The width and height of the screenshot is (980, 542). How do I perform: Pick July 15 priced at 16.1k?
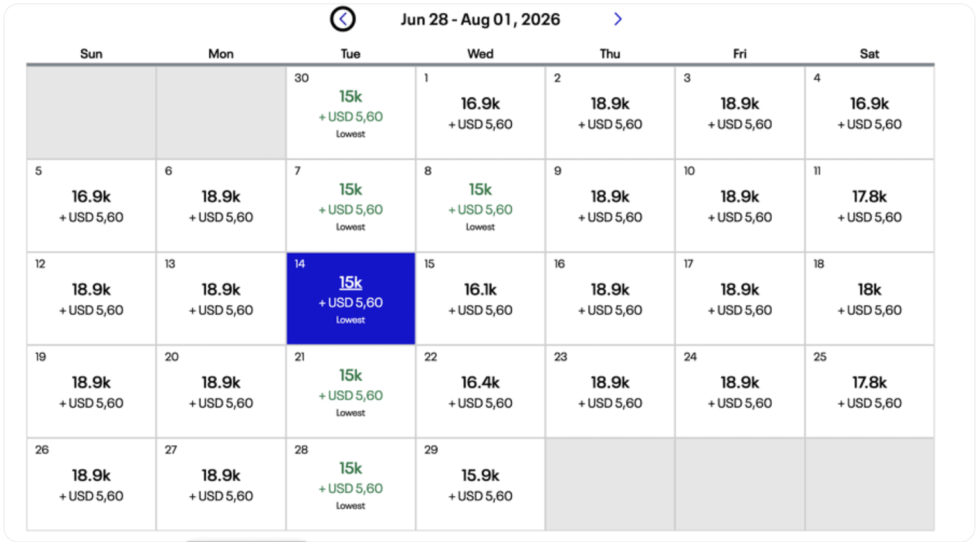pos(480,298)
